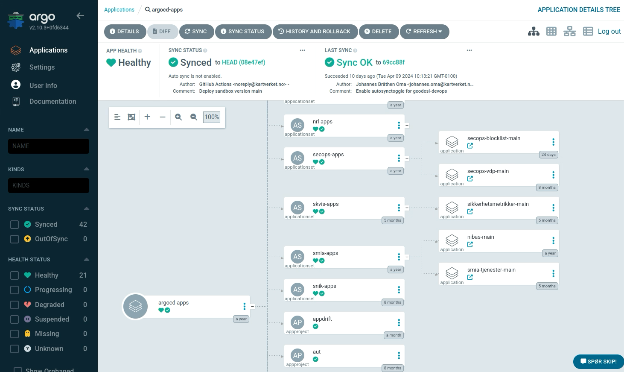
Task: Select the argocd-apps application node icon
Action: coord(135,306)
